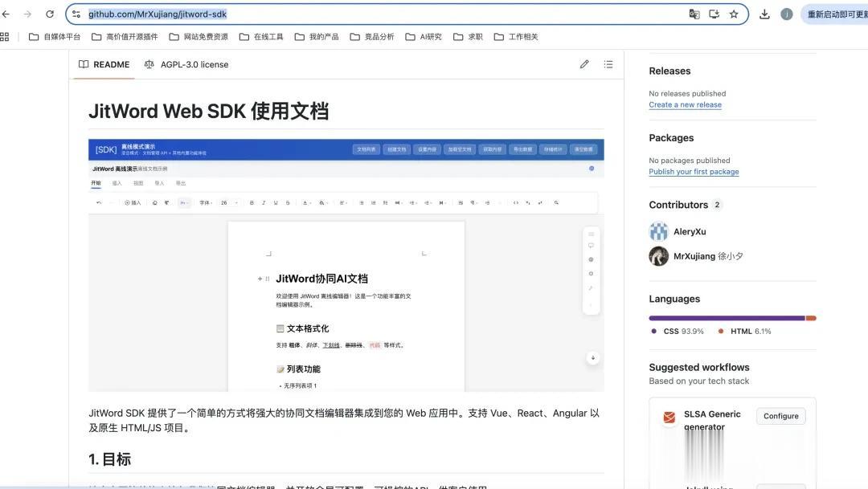Configure the SLSA Generic generator workflow
This screenshot has width=868, height=489.
[781, 416]
